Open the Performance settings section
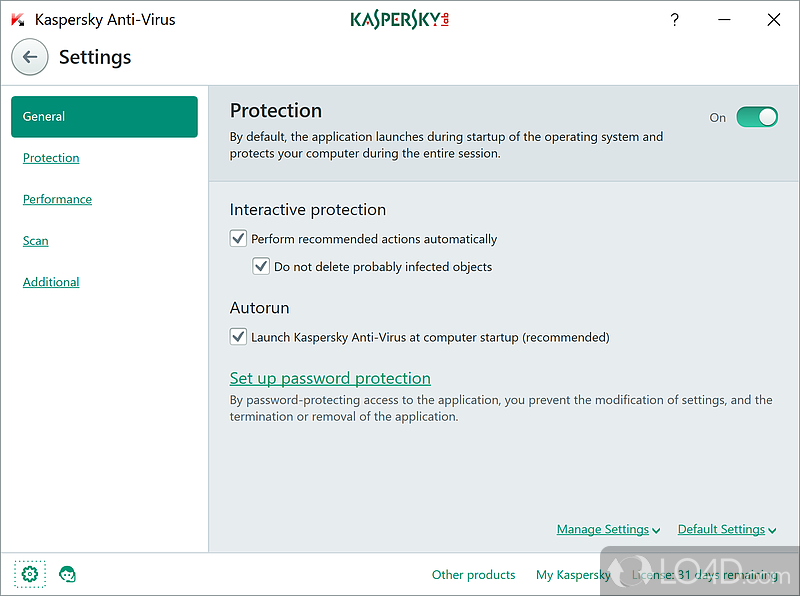Screen dimensions: 800x596 [57, 199]
